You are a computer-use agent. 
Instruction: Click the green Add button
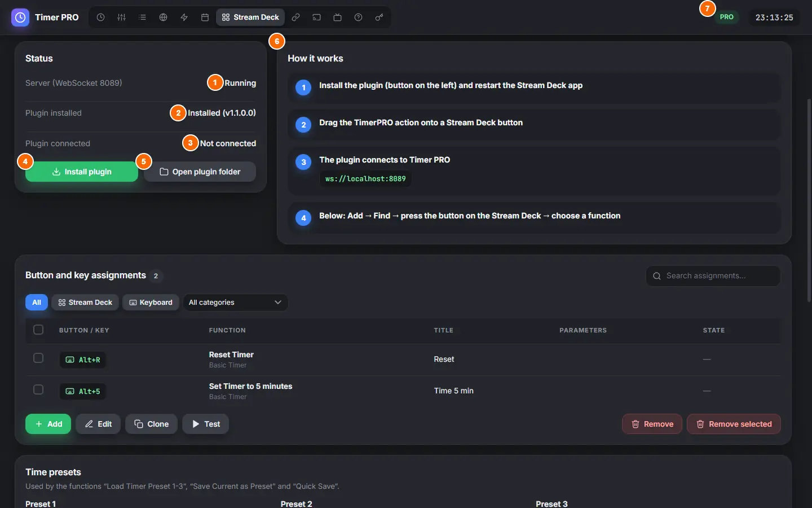click(x=48, y=424)
